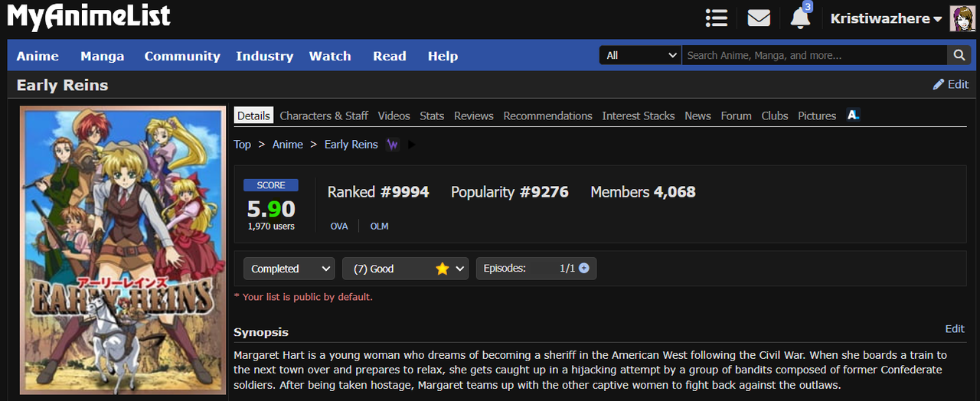980x401 pixels.
Task: Switch to Characters & Staff tab
Action: point(324,116)
